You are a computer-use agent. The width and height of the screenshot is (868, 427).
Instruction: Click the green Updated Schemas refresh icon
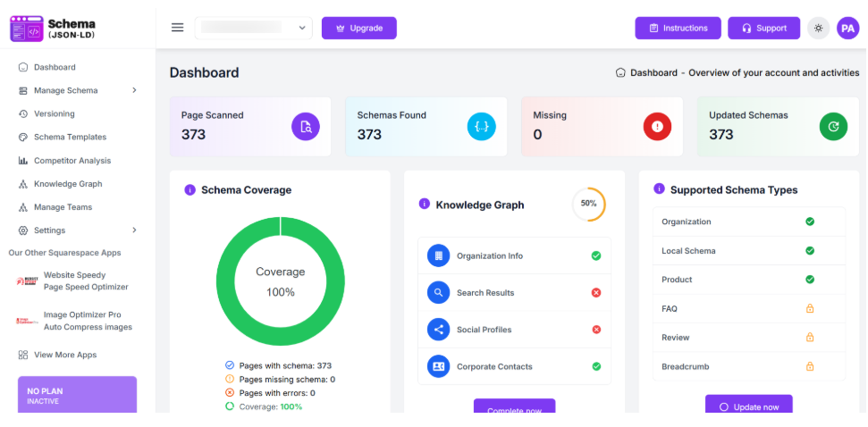coord(833,127)
